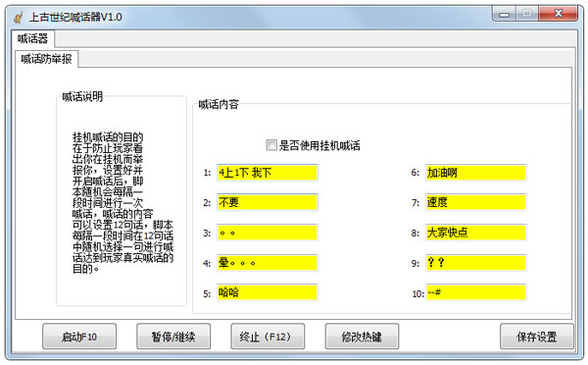Click the 喊话说明 description text

(x=122, y=203)
